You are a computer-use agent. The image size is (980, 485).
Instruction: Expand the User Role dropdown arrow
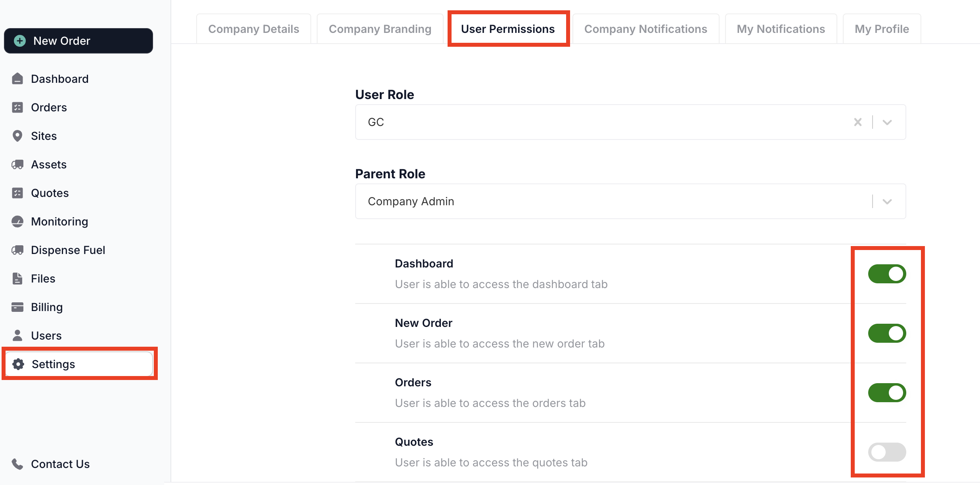[887, 122]
